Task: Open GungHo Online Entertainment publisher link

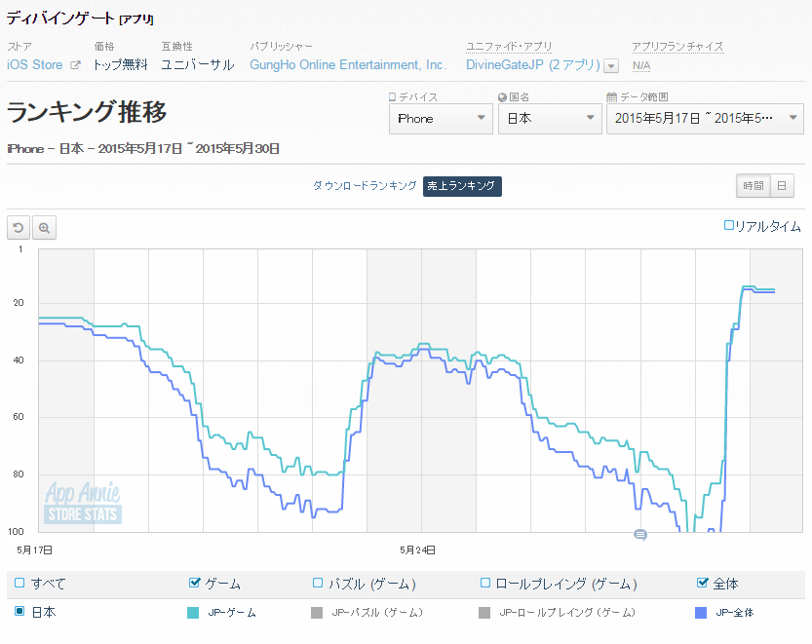Action: pyautogui.click(x=348, y=65)
